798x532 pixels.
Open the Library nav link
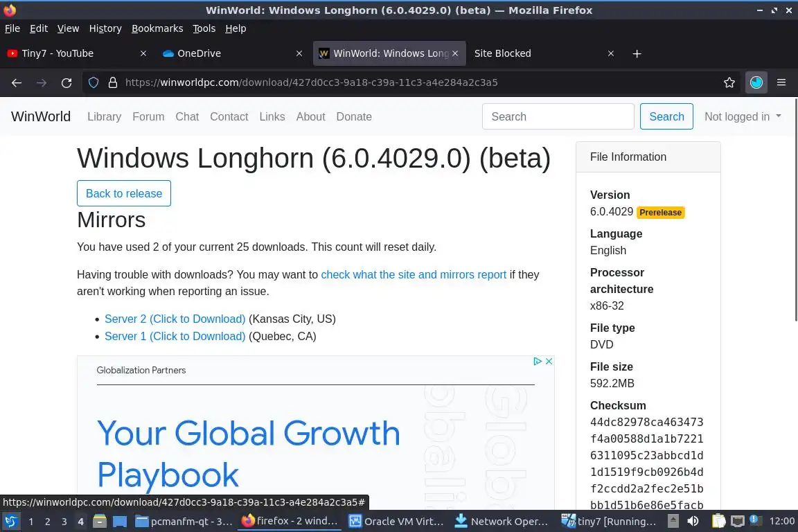(105, 116)
